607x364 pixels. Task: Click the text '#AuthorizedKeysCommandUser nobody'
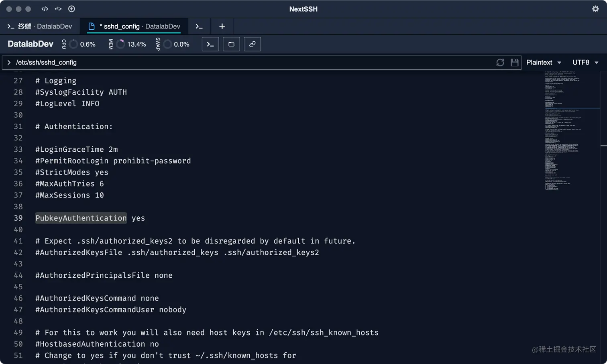click(x=111, y=310)
